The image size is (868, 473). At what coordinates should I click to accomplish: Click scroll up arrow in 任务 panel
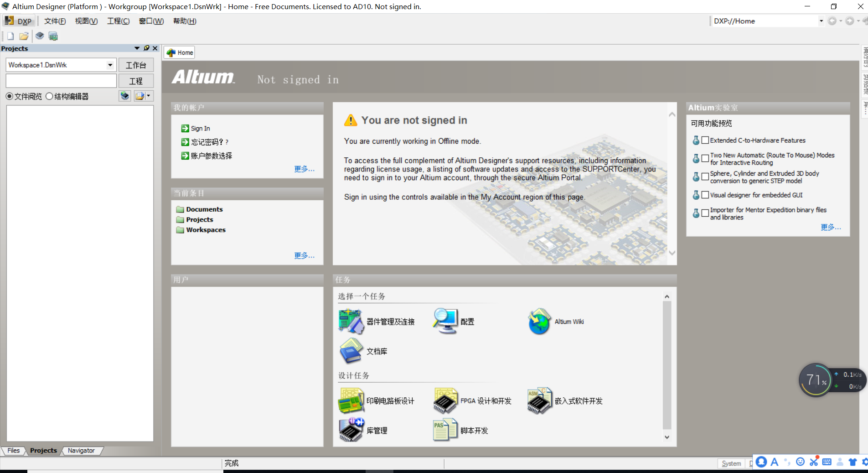tap(667, 296)
